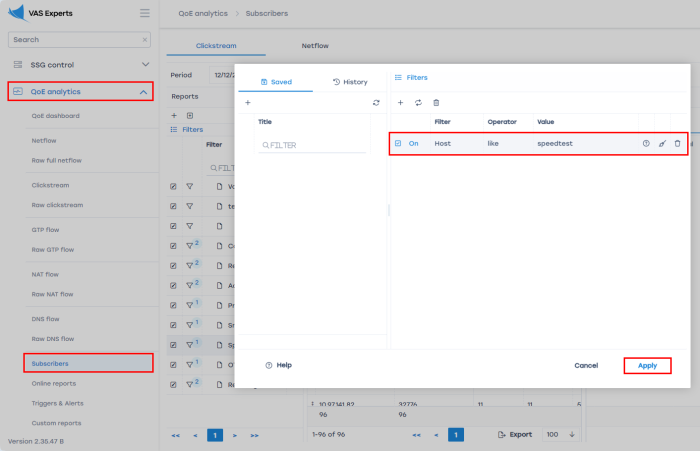Toggle the On checkbox for the Host filter
Screen dimensions: 700x451
[398, 144]
